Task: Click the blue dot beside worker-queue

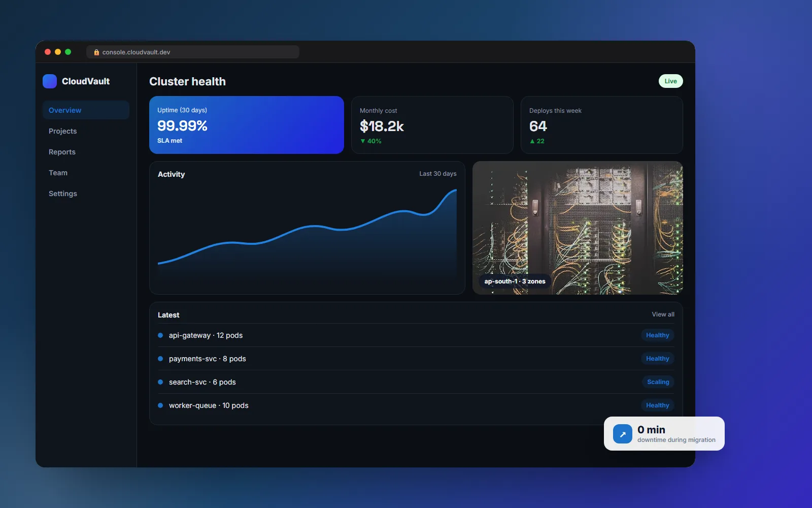Action: (x=160, y=405)
